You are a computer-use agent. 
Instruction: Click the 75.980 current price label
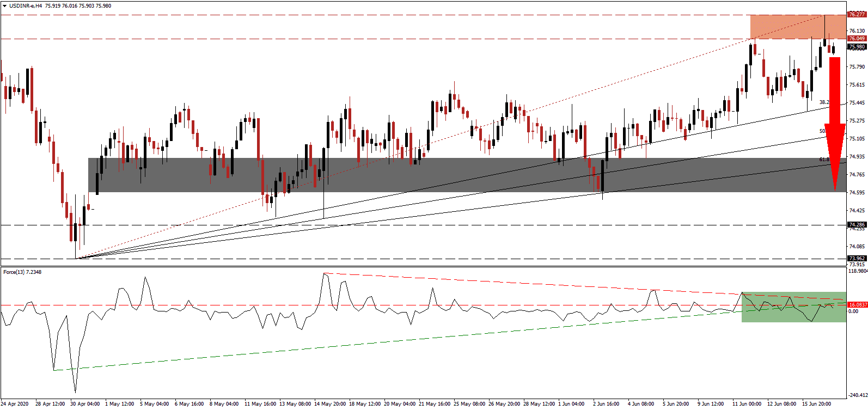(x=857, y=47)
